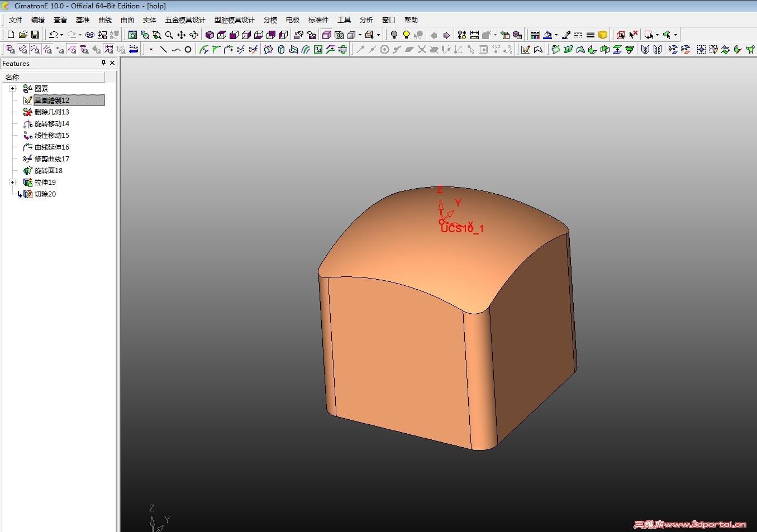Image resolution: width=757 pixels, height=532 pixels.
Task: Open the Sketcher tool icon
Action: [x=525, y=50]
